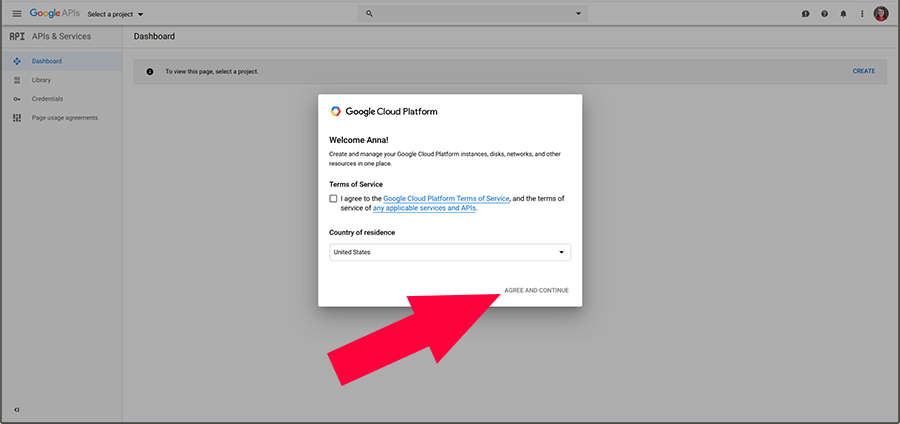Viewport: 900px width, 424px height.
Task: Open the notifications bell
Action: (843, 14)
